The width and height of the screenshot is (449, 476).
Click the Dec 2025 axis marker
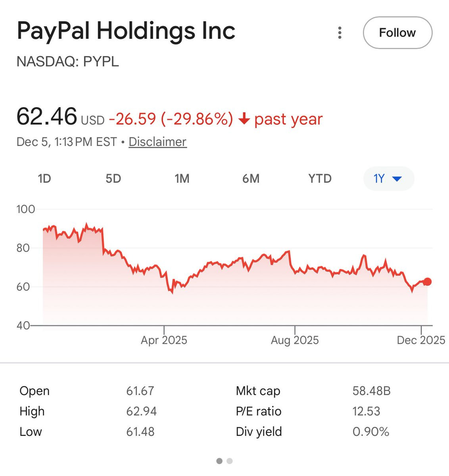coord(421,340)
